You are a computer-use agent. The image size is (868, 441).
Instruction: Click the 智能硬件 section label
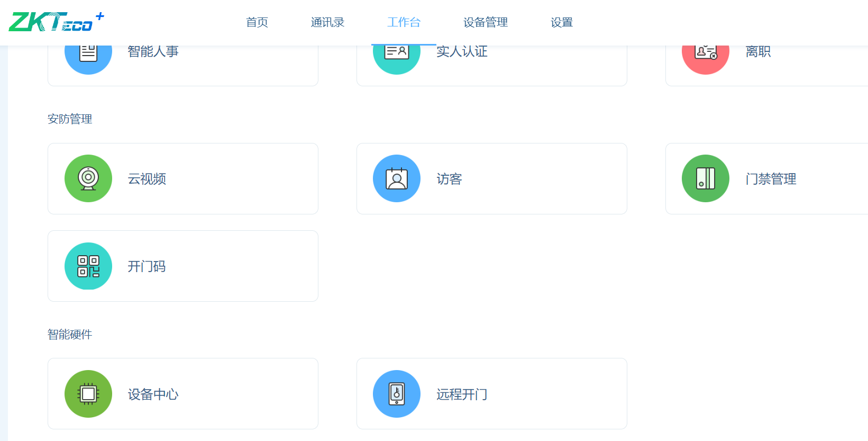click(x=69, y=335)
